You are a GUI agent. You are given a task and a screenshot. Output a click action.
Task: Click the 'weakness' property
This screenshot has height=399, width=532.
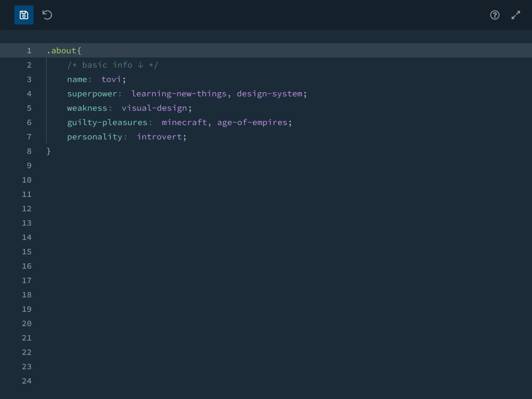[87, 108]
